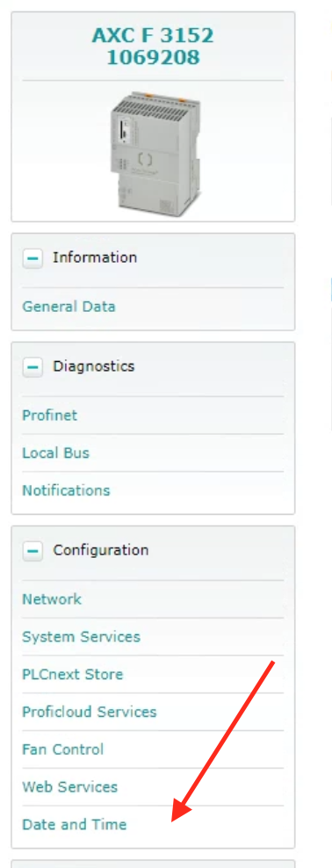The image size is (332, 868).
Task: Collapse the Configuration section minus icon
Action: click(32, 551)
